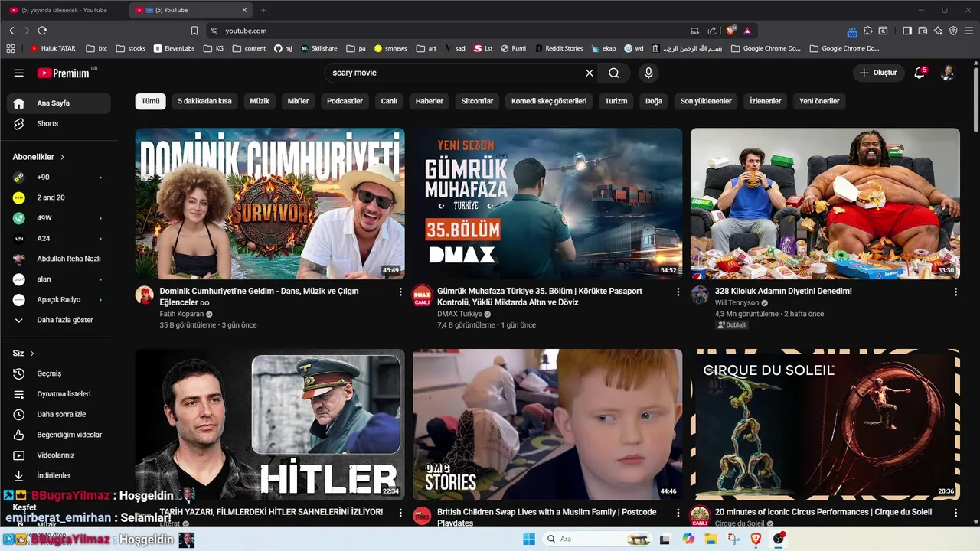
Task: Open Oynatma listeleri playlists
Action: click(x=59, y=394)
